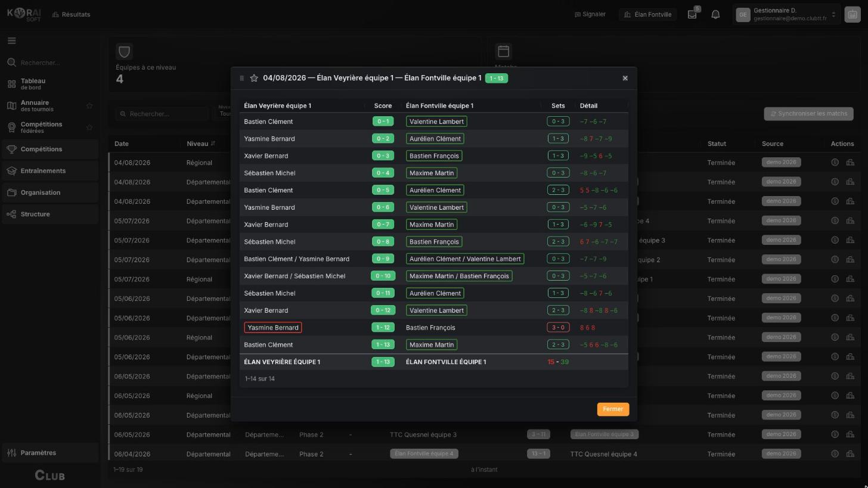Expand the Organisation sidebar section
The image size is (868, 488).
click(x=50, y=192)
